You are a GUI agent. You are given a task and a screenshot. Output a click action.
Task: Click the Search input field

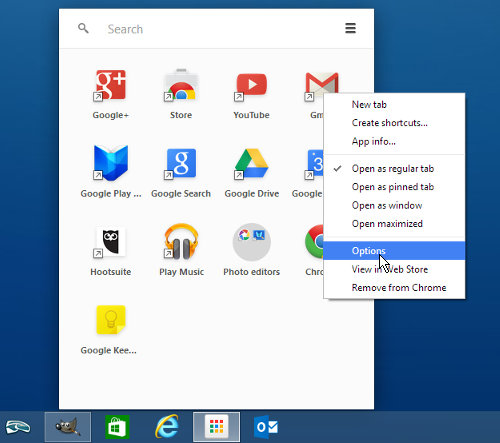tap(217, 29)
